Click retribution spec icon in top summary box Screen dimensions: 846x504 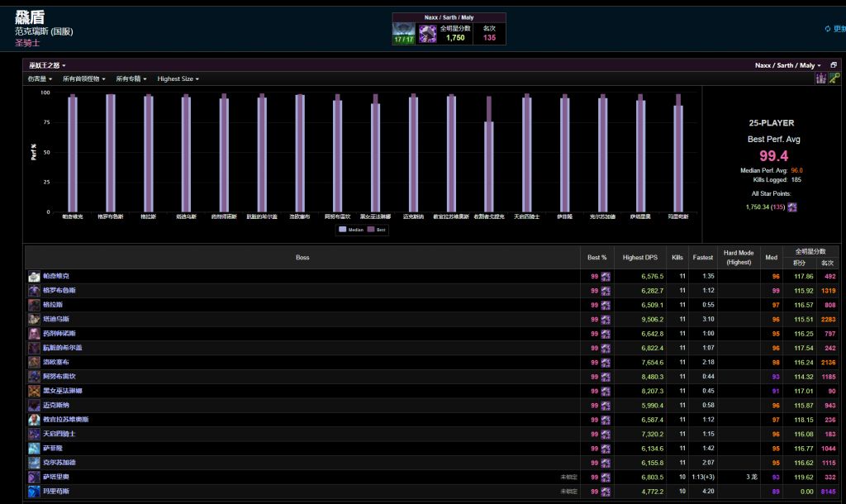click(428, 34)
